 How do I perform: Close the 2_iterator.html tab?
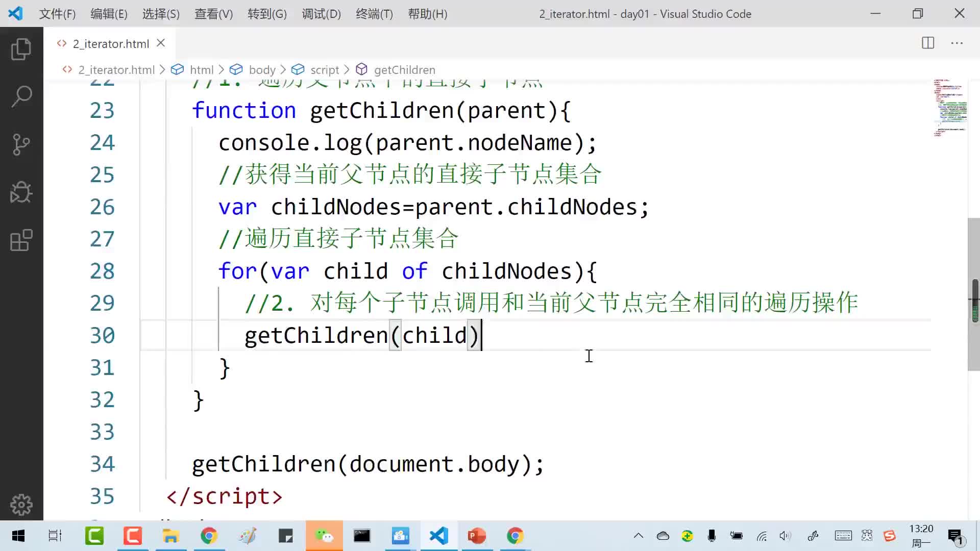point(161,43)
